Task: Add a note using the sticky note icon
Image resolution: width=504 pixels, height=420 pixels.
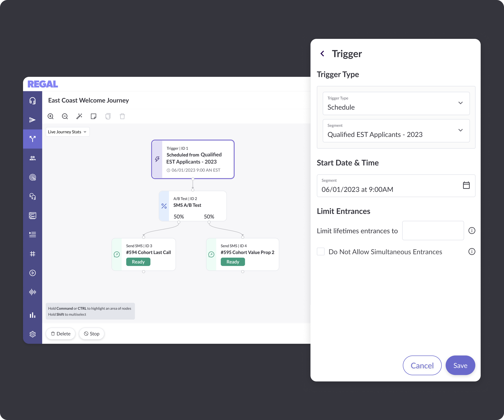Action: click(x=94, y=116)
